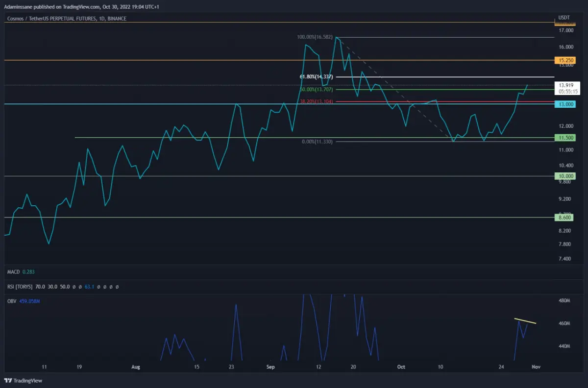The image size is (588, 388).
Task: Click the green 10.000 price tag
Action: (x=564, y=176)
